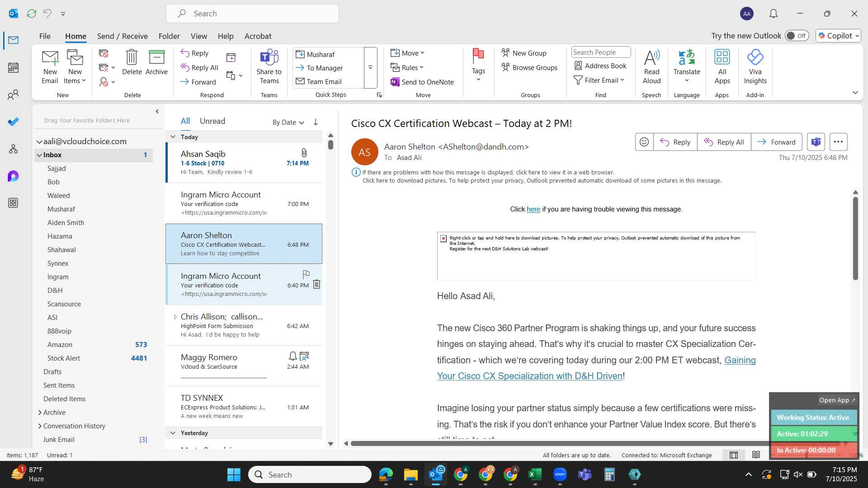This screenshot has height=488, width=868.
Task: Switch to the Folder ribbon tab
Action: (x=169, y=36)
